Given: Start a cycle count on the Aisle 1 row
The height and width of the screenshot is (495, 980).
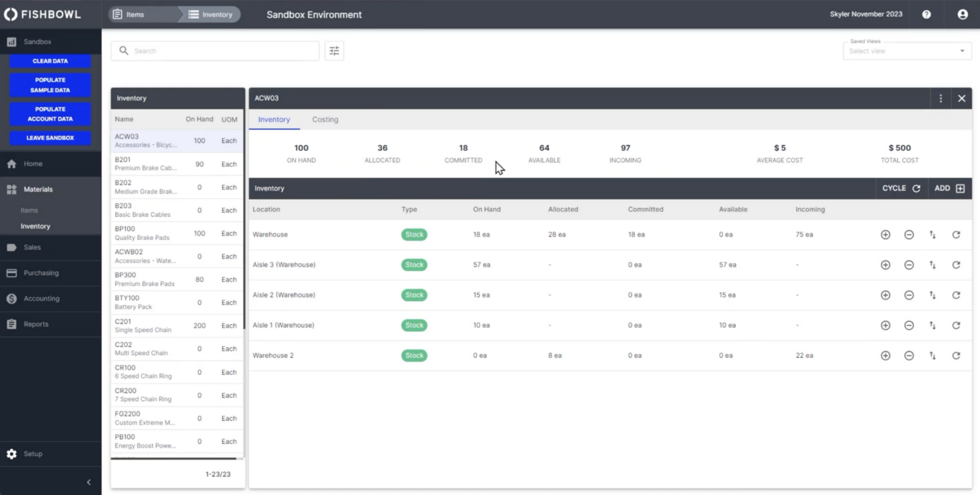Looking at the screenshot, I should [x=956, y=325].
